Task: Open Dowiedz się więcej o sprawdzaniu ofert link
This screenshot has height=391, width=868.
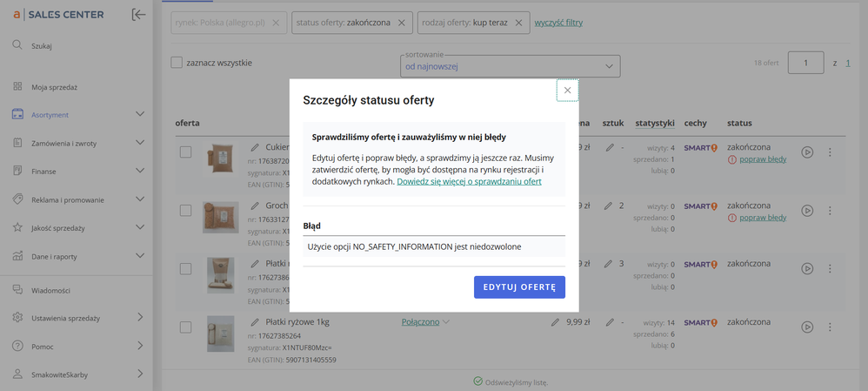Action: [x=469, y=181]
